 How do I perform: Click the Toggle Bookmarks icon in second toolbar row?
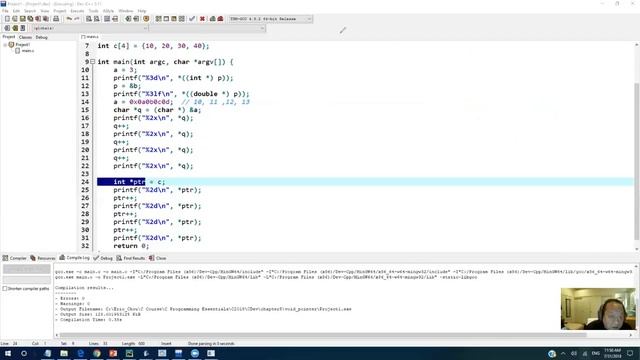pos(15,28)
